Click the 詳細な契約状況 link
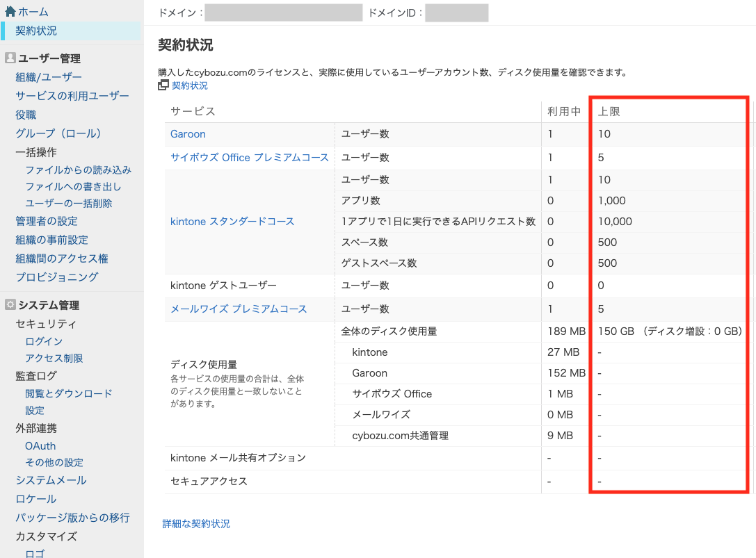The image size is (756, 558). tap(196, 524)
